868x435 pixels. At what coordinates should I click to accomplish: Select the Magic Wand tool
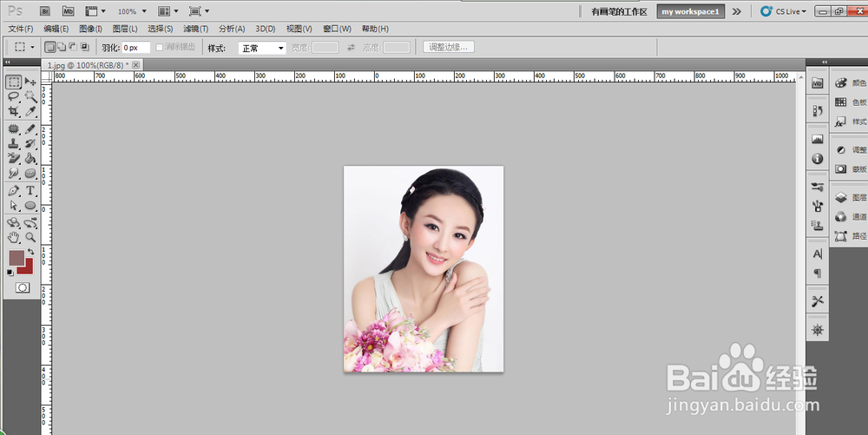pyautogui.click(x=30, y=97)
